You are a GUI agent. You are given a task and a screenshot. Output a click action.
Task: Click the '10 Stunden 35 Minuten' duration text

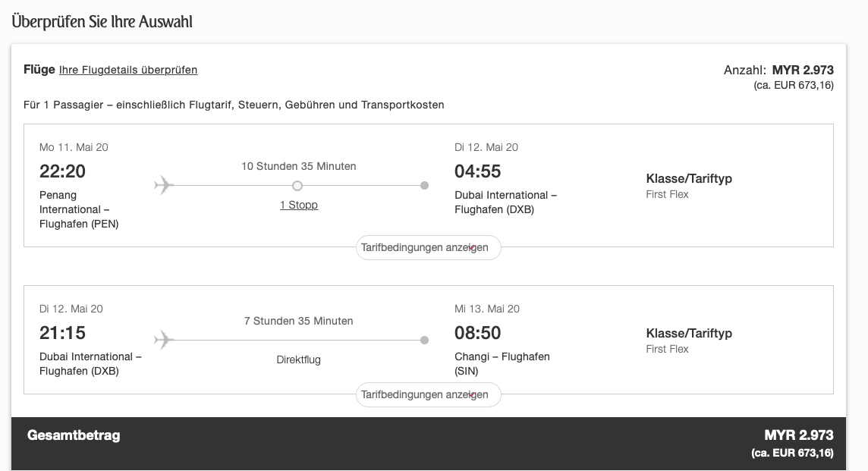tap(298, 166)
